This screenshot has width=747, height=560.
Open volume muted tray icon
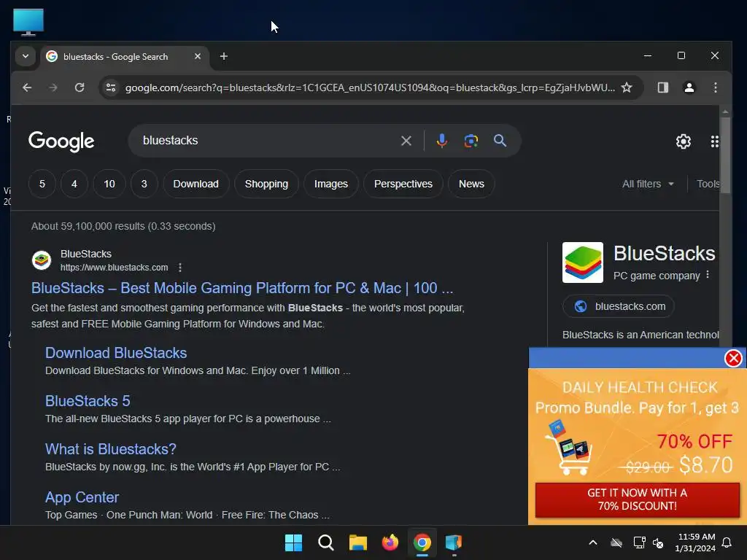click(658, 542)
